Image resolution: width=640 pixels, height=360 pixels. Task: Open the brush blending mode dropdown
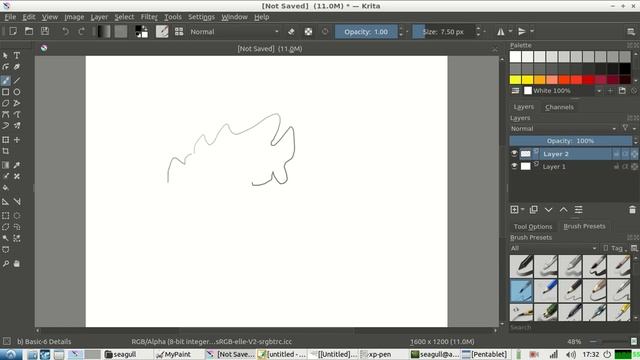click(x=235, y=31)
